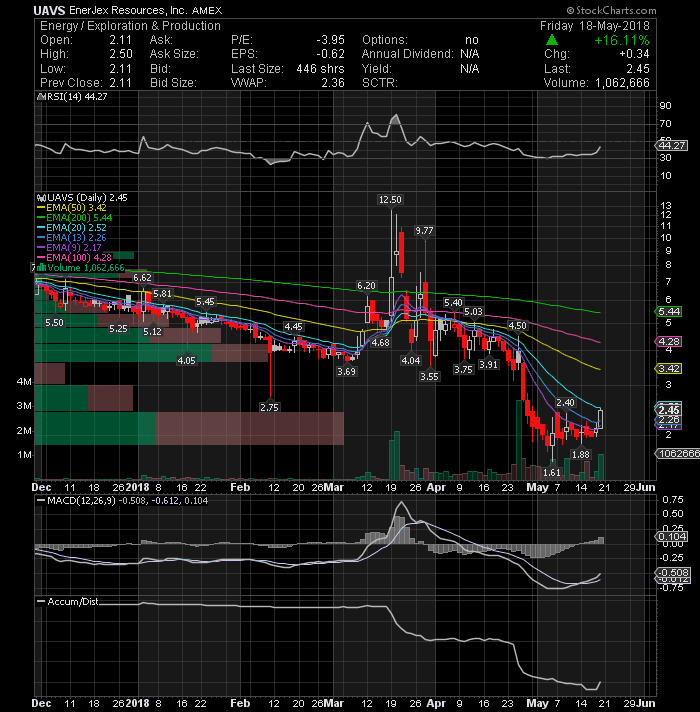Click the 3.69 low price label
Image resolution: width=700 pixels, height=712 pixels.
[346, 372]
